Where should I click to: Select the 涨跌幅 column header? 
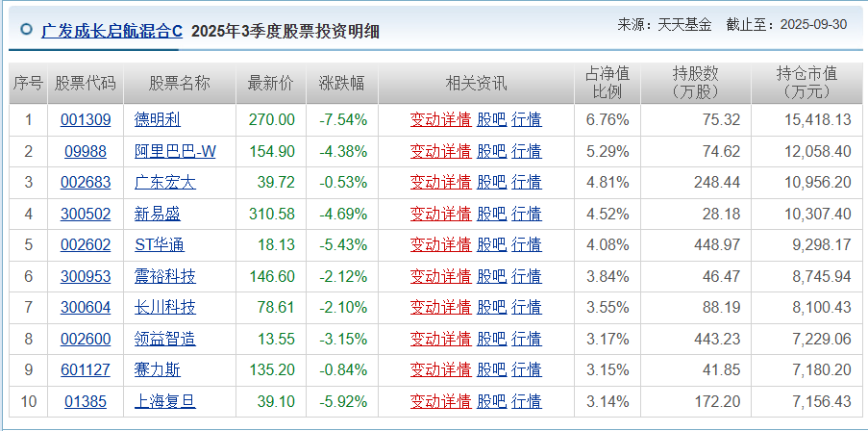[x=342, y=83]
